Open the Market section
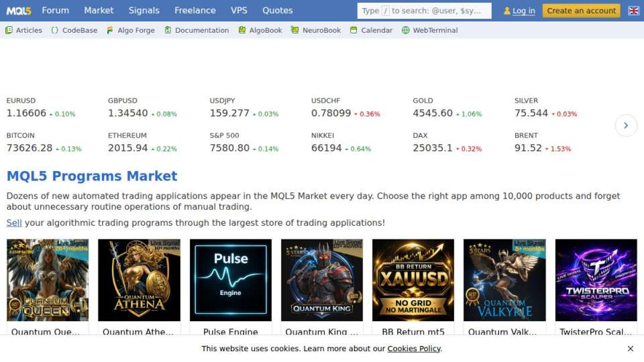 click(x=99, y=11)
